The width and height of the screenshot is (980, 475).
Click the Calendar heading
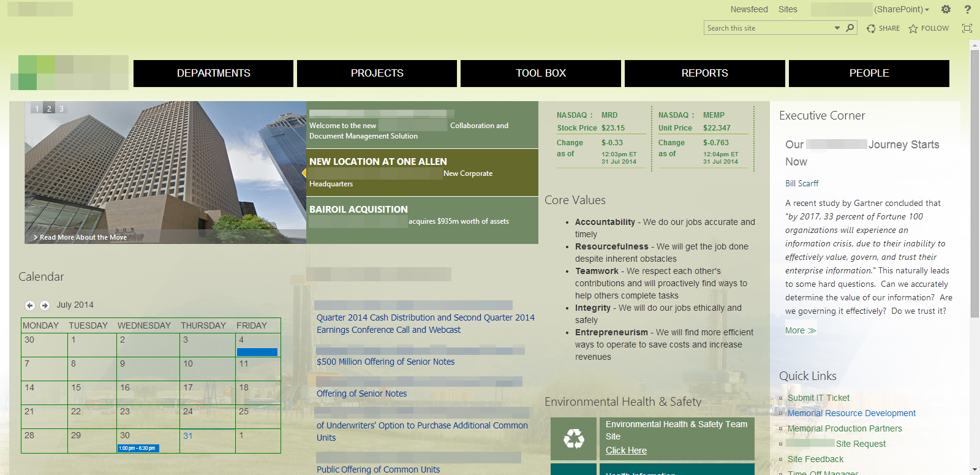click(41, 276)
